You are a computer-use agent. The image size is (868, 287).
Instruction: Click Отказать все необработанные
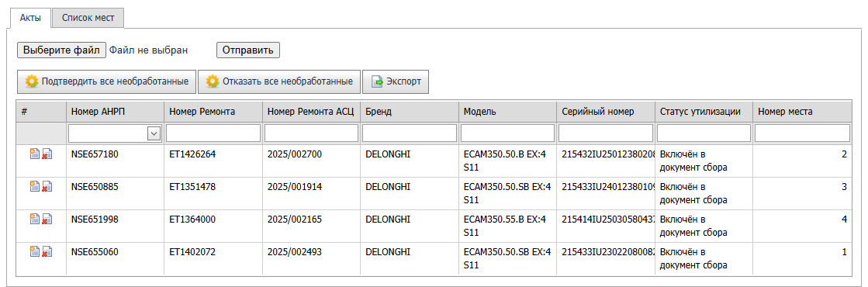279,81
